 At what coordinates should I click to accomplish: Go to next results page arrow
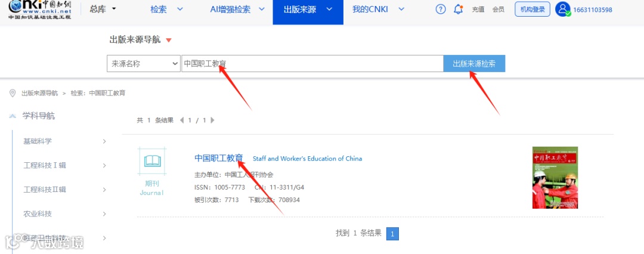[x=212, y=120]
